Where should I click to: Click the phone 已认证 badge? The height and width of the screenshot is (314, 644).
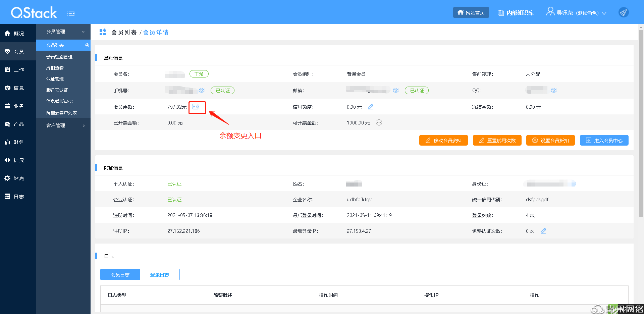point(223,90)
